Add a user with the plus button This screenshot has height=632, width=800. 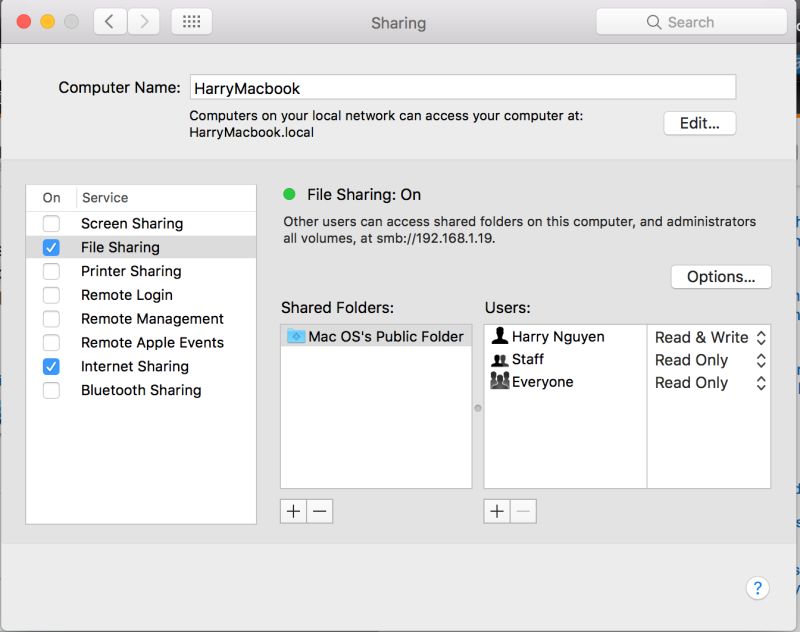point(497,511)
